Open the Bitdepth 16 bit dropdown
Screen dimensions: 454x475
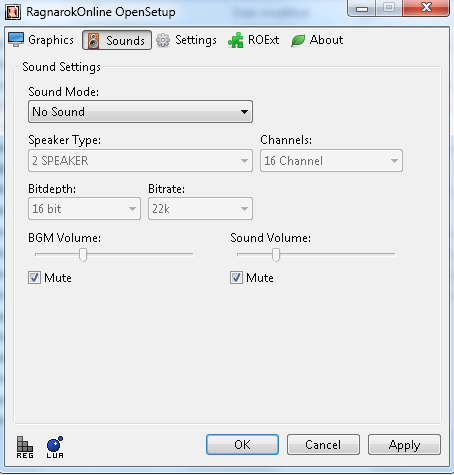click(84, 209)
